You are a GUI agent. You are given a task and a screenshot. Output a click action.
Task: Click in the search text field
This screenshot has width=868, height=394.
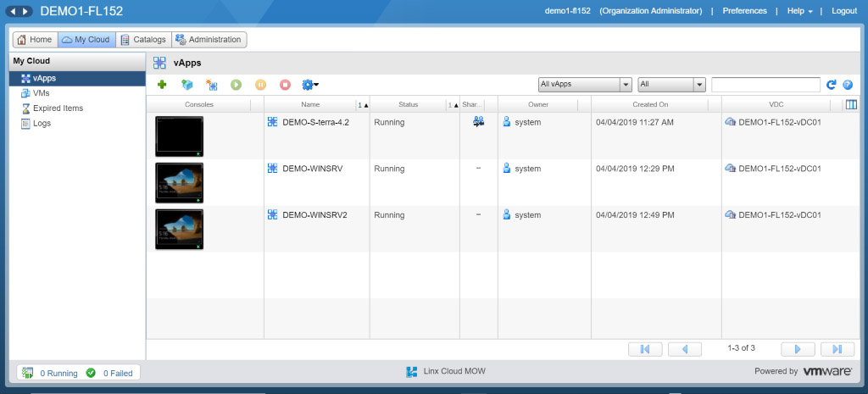(x=765, y=85)
